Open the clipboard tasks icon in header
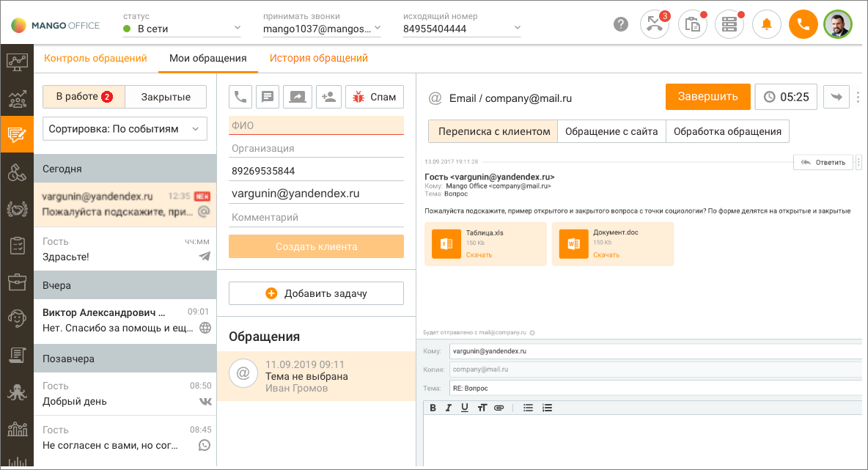Viewport: 868px width, 470px height. pos(693,24)
